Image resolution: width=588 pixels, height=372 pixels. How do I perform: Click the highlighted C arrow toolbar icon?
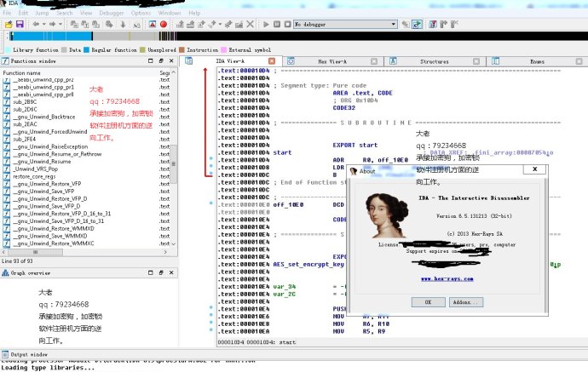point(417,25)
